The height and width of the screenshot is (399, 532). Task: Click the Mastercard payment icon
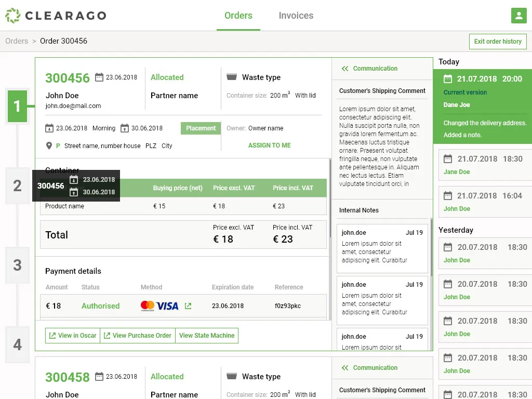click(x=148, y=306)
